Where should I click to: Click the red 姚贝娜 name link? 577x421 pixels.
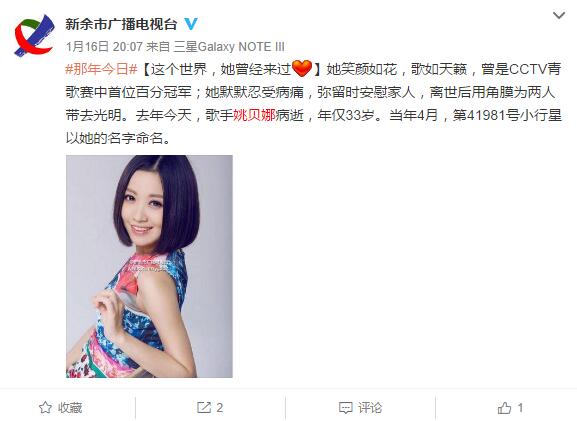pos(254,115)
